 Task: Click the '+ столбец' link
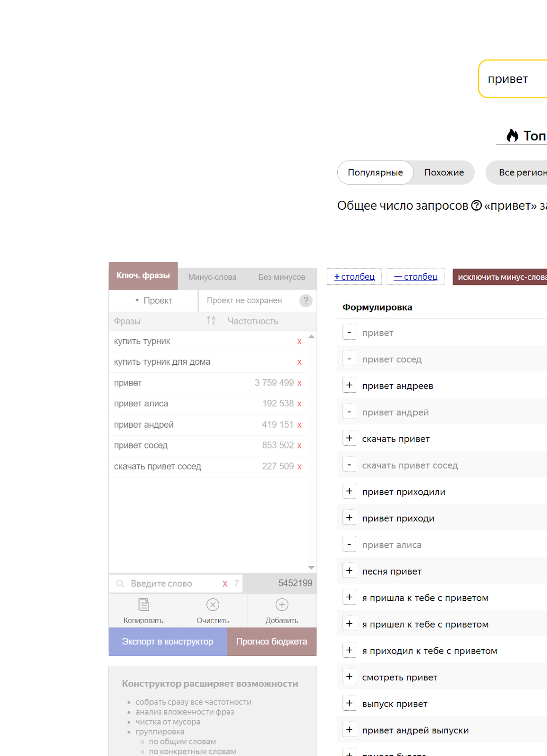(x=354, y=277)
